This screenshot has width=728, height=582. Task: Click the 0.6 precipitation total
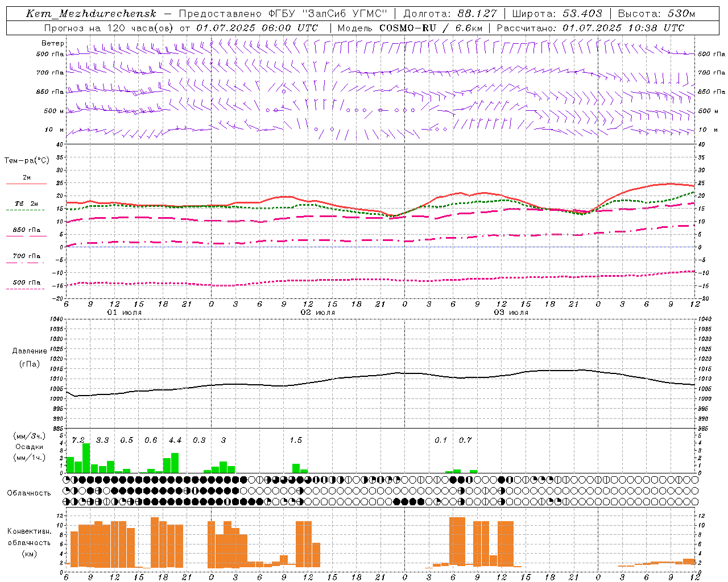pos(151,440)
